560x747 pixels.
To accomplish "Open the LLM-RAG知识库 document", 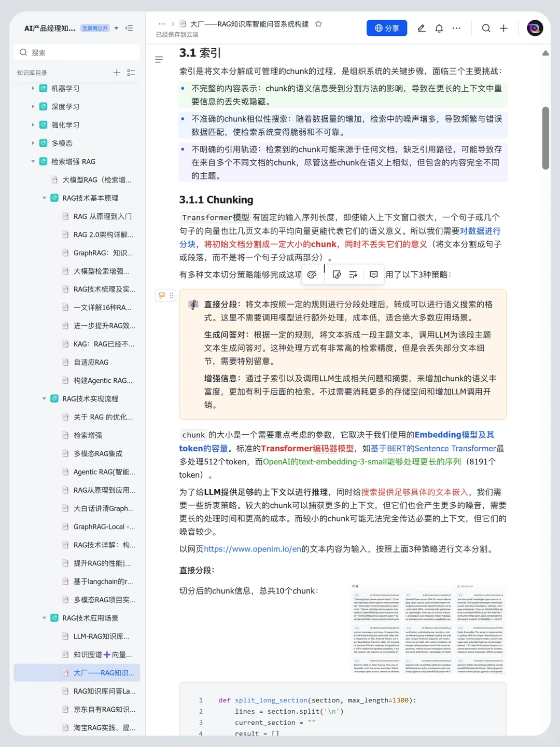I will (x=102, y=636).
